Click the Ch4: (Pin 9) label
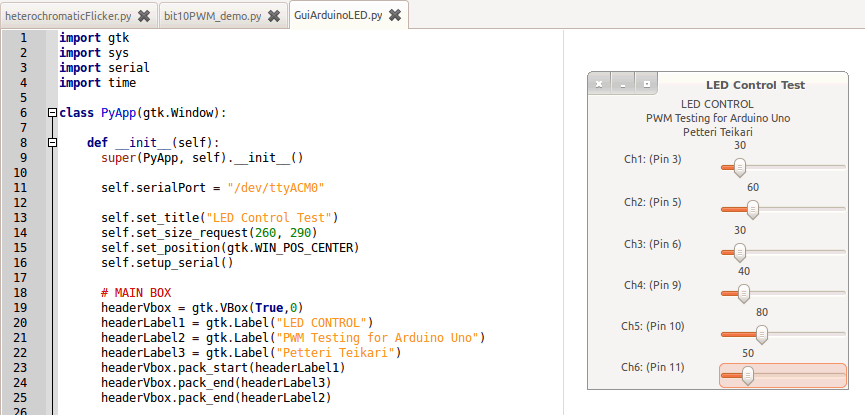This screenshot has height=415, width=865. tap(653, 285)
